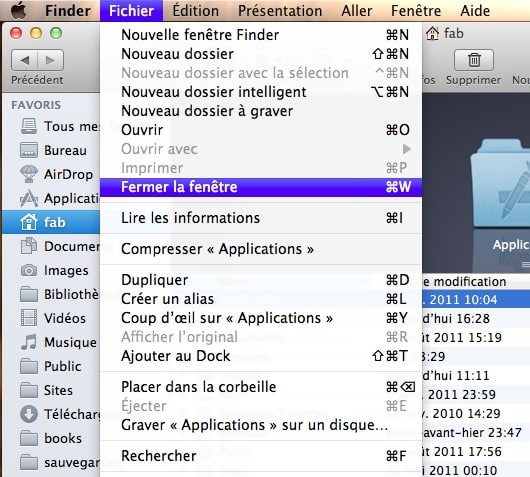Open the Bureau sidebar folder icon

pos(29,150)
